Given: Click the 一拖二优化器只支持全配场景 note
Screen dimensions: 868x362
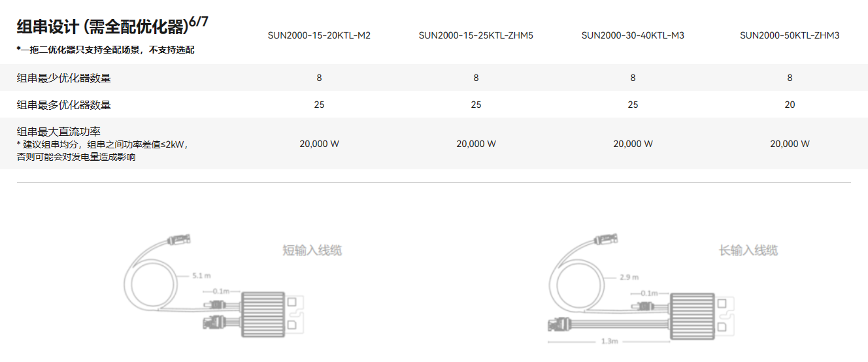Looking at the screenshot, I should [105, 50].
